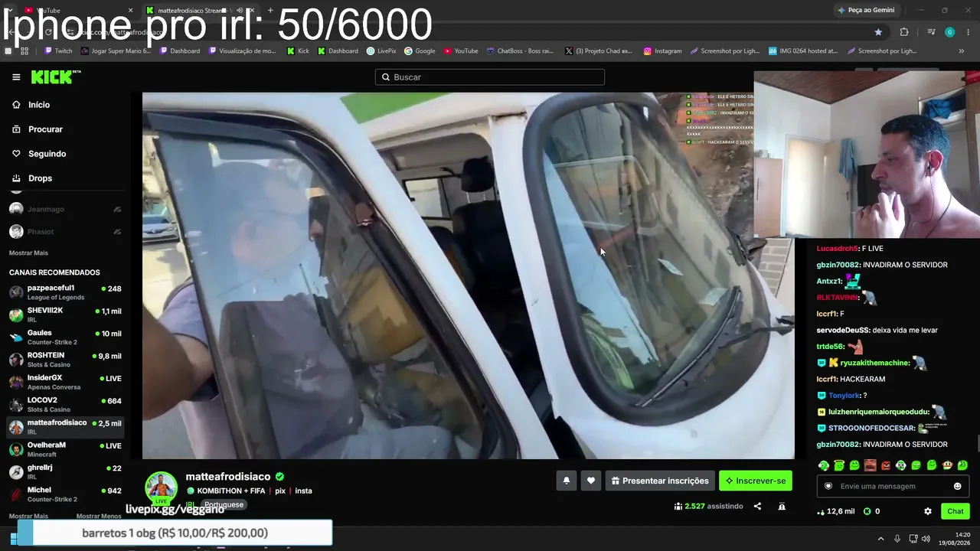Open Drops in the sidebar
Screen dimensions: 980x551
[x=40, y=178]
